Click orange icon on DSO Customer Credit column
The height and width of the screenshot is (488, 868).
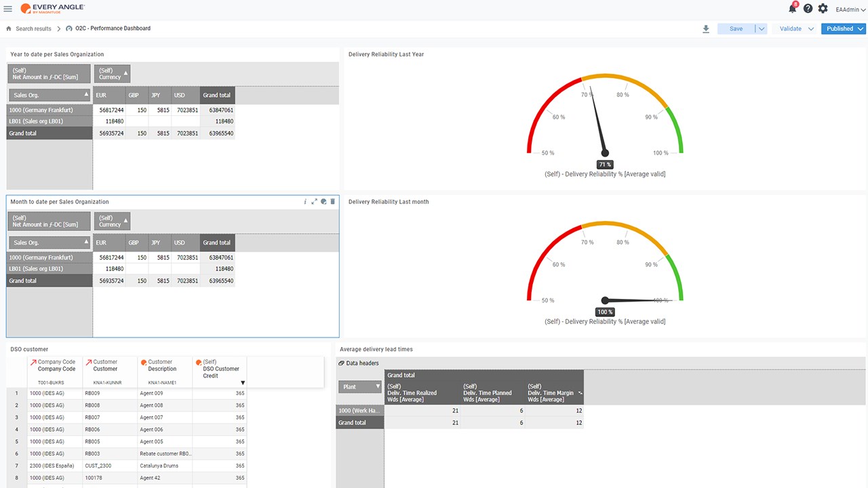199,362
